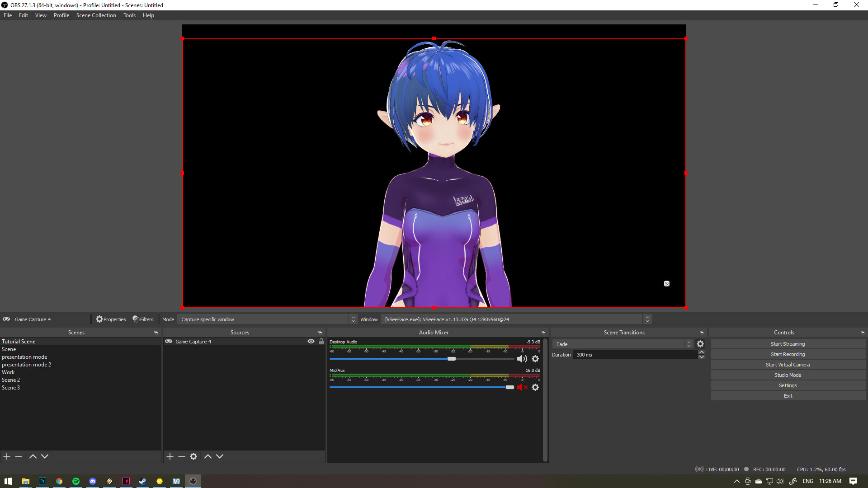Open the Scene Collection menu

[96, 15]
